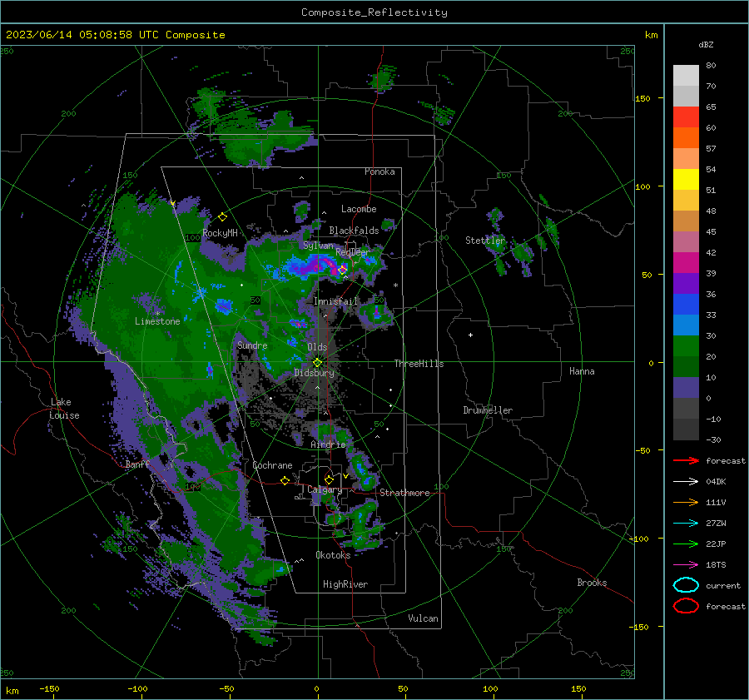
Task: Click the Vulcan city label
Action: [x=424, y=618]
